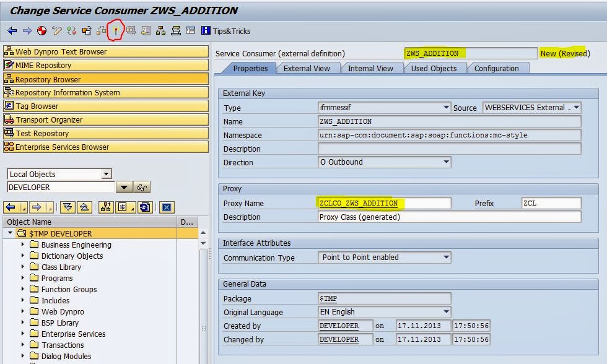The image size is (607, 364).
Task: Close the object browser via blue X icon
Action: click(167, 206)
